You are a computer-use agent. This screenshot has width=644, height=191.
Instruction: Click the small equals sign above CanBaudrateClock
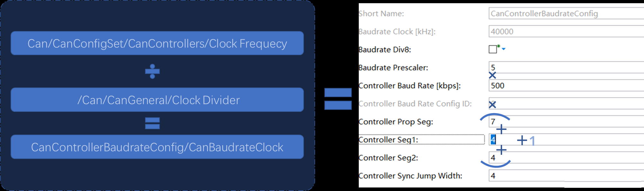(152, 123)
